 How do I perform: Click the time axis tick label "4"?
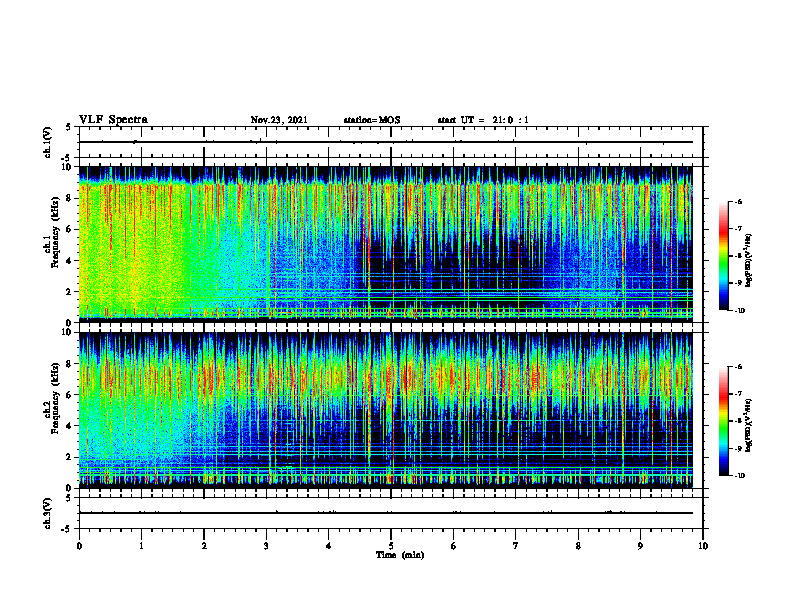click(329, 546)
